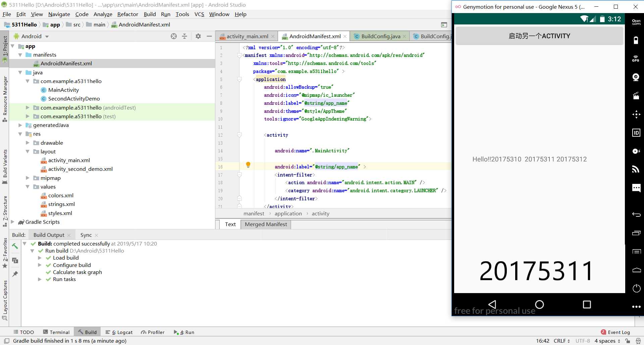The height and width of the screenshot is (345, 644).
Task: Click the editor preview toggle icon in navigation bar
Action: [x=444, y=25]
